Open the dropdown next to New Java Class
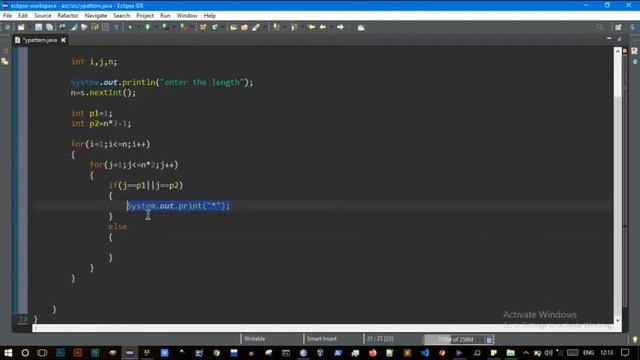The height and width of the screenshot is (360, 640). [x=223, y=27]
